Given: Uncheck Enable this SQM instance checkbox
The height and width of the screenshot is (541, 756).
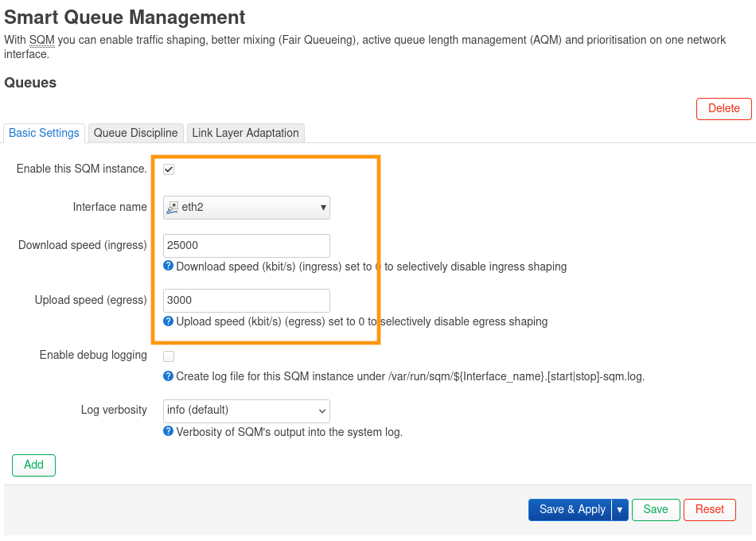Looking at the screenshot, I should click(169, 169).
